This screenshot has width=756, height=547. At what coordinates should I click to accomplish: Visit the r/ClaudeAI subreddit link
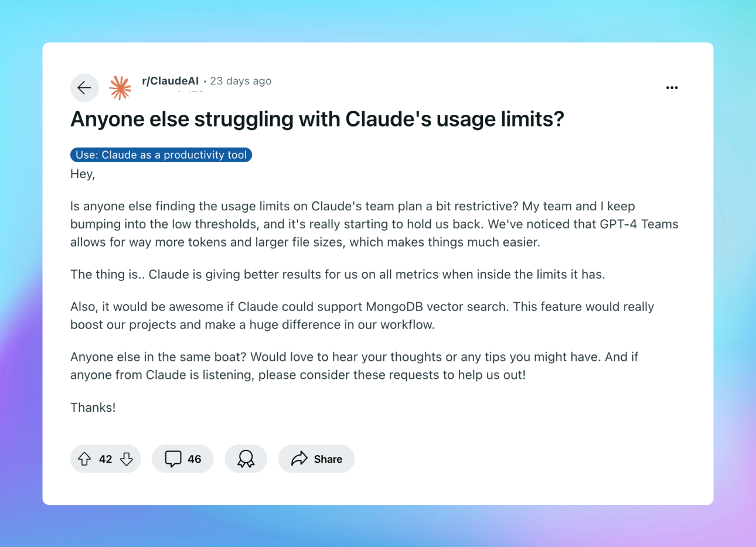[171, 81]
